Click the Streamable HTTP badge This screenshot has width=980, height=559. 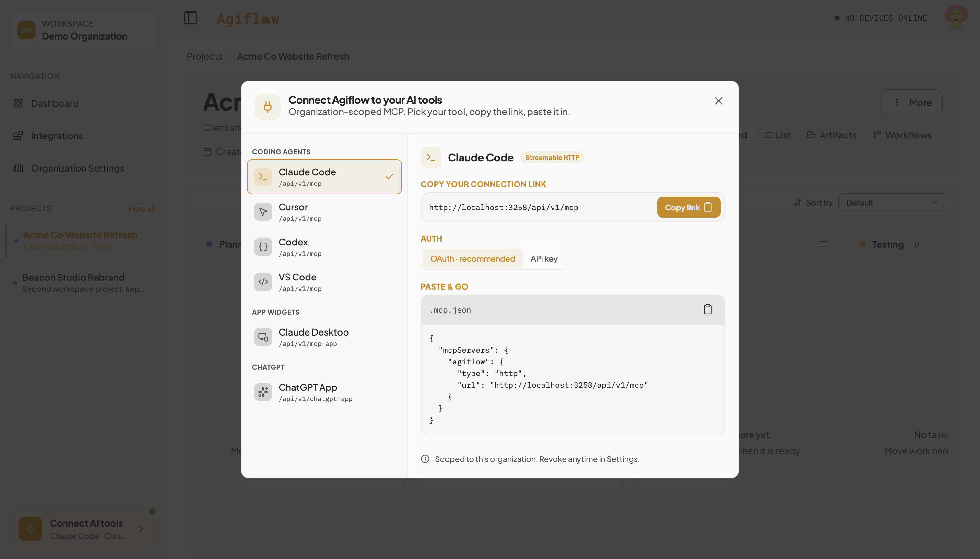coord(552,157)
